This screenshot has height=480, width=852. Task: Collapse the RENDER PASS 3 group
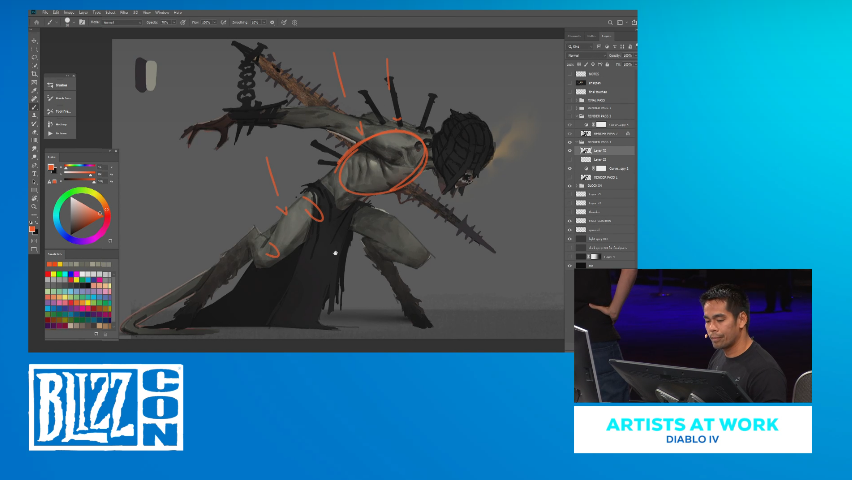click(577, 116)
